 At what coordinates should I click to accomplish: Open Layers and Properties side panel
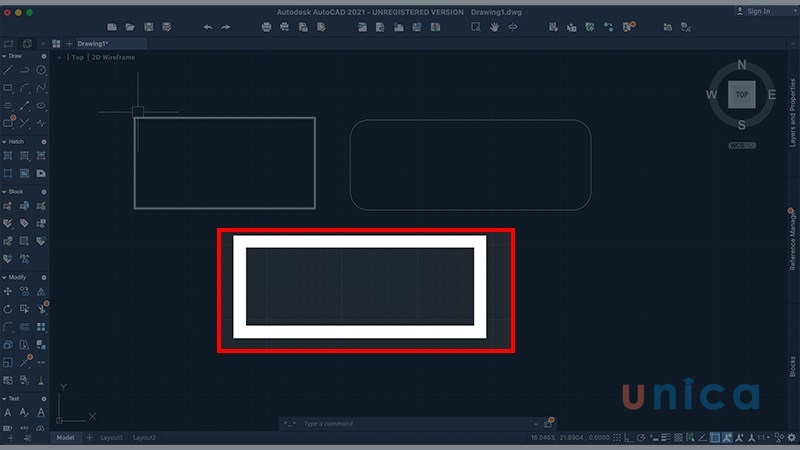(x=792, y=112)
